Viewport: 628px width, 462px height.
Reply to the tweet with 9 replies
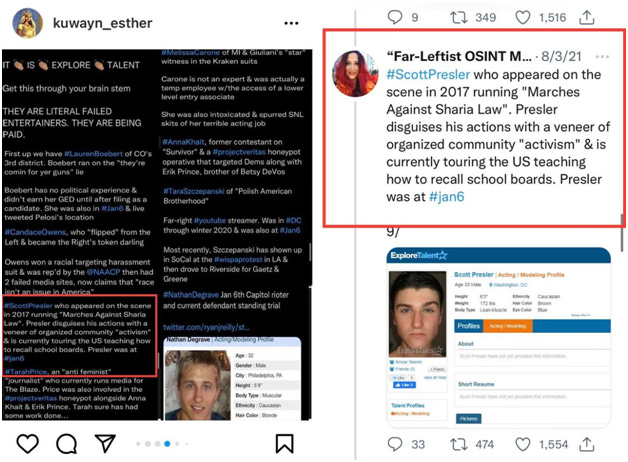[x=395, y=17]
